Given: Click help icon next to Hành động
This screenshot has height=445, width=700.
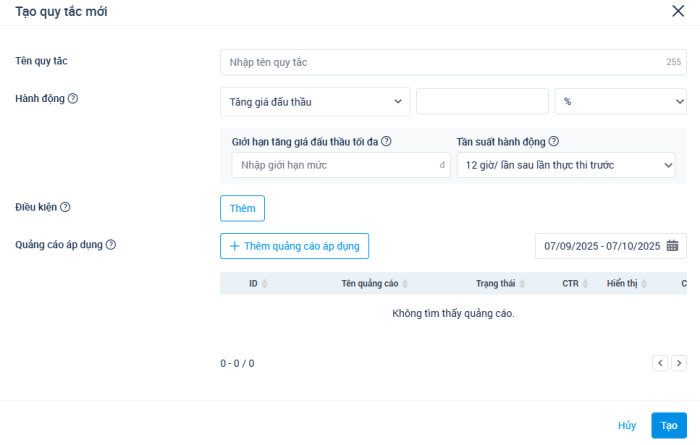Looking at the screenshot, I should pos(73,99).
